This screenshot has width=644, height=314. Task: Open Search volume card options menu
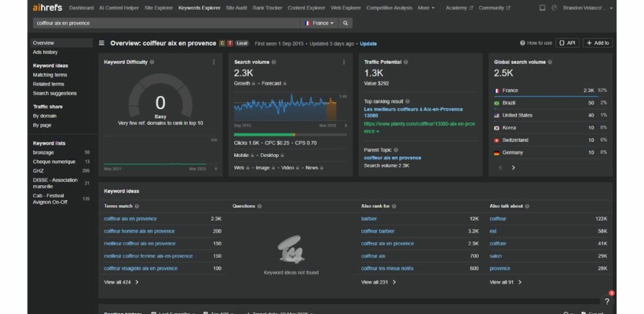pyautogui.click(x=344, y=62)
